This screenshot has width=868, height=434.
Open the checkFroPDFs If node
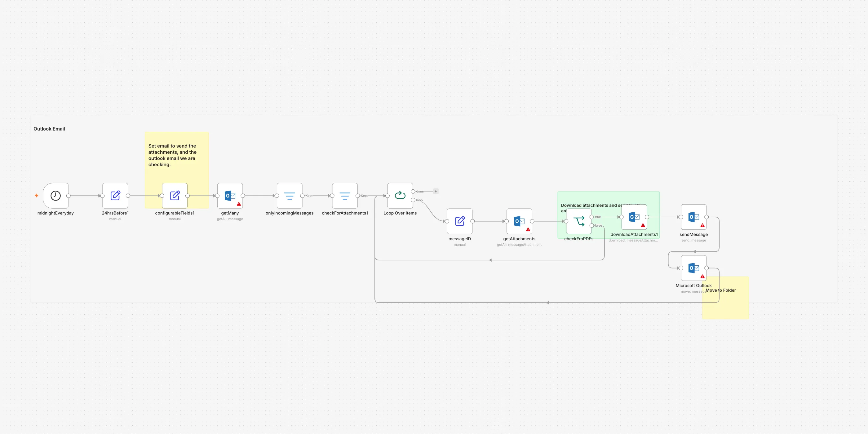tap(579, 221)
